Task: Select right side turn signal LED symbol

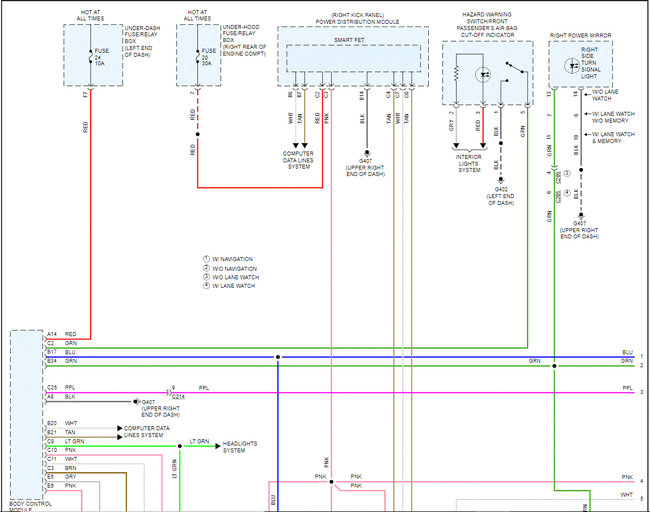Action: (572, 66)
